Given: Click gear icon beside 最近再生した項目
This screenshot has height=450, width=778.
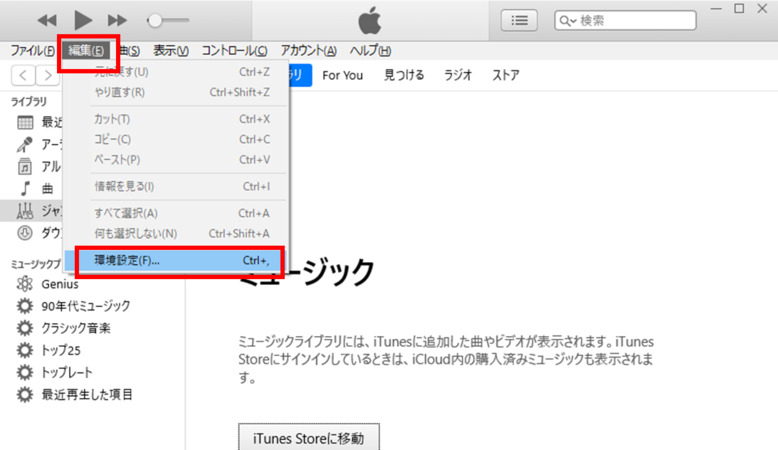Looking at the screenshot, I should (24, 395).
